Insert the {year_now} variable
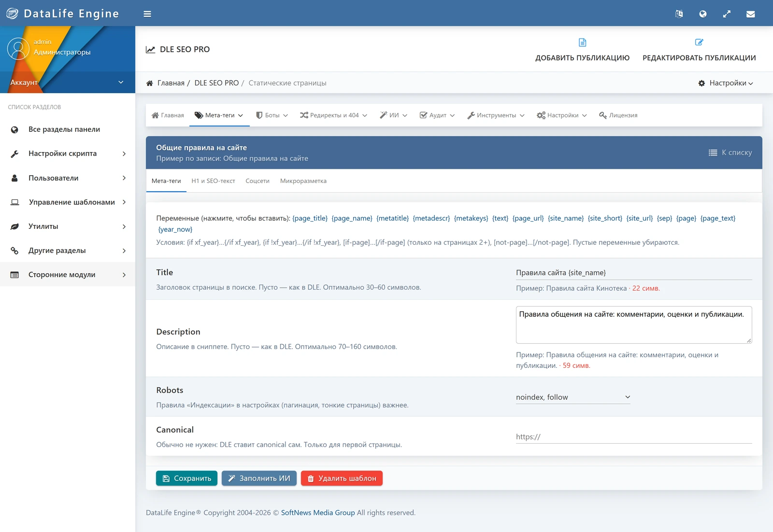The width and height of the screenshot is (773, 532). (175, 229)
